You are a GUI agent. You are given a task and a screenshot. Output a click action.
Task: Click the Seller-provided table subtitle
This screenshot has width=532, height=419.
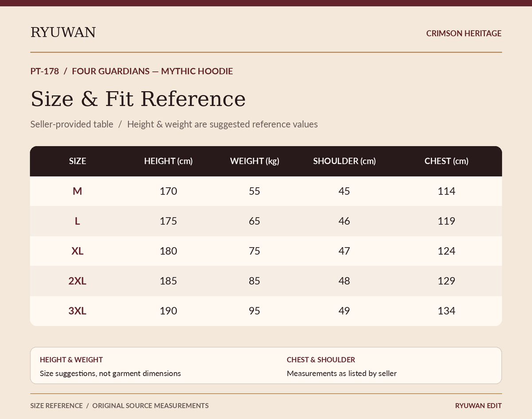[x=72, y=124]
